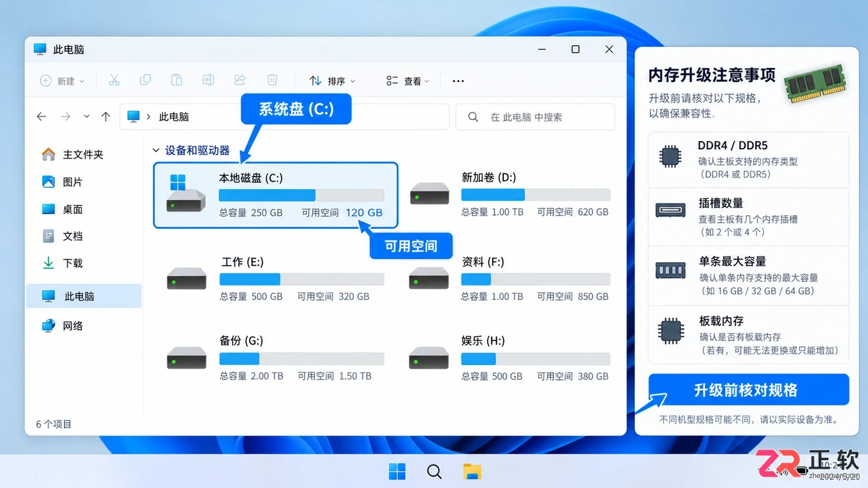Go up one level with up arrow
This screenshot has height=488, width=868.
click(x=106, y=117)
